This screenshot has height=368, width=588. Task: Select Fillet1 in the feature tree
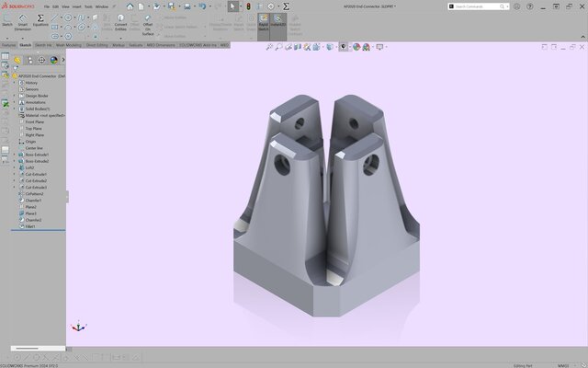pyautogui.click(x=33, y=226)
